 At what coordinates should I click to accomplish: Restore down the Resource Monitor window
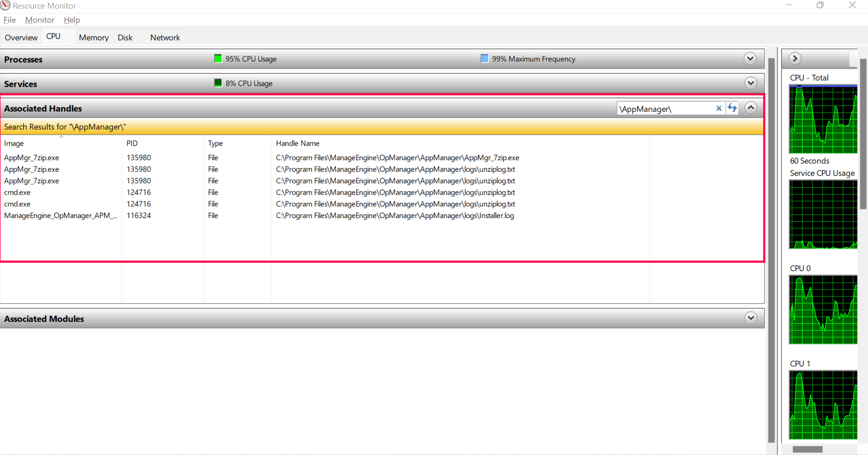click(x=820, y=5)
